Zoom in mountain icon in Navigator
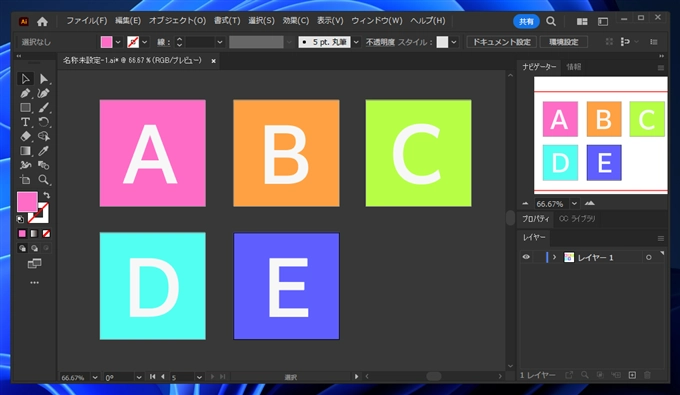 tap(589, 203)
